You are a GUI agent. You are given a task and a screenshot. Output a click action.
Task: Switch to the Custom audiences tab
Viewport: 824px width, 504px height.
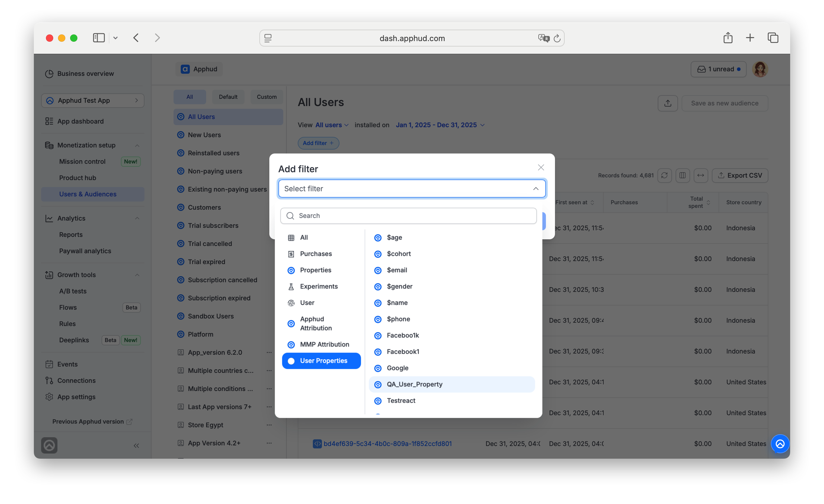267,97
